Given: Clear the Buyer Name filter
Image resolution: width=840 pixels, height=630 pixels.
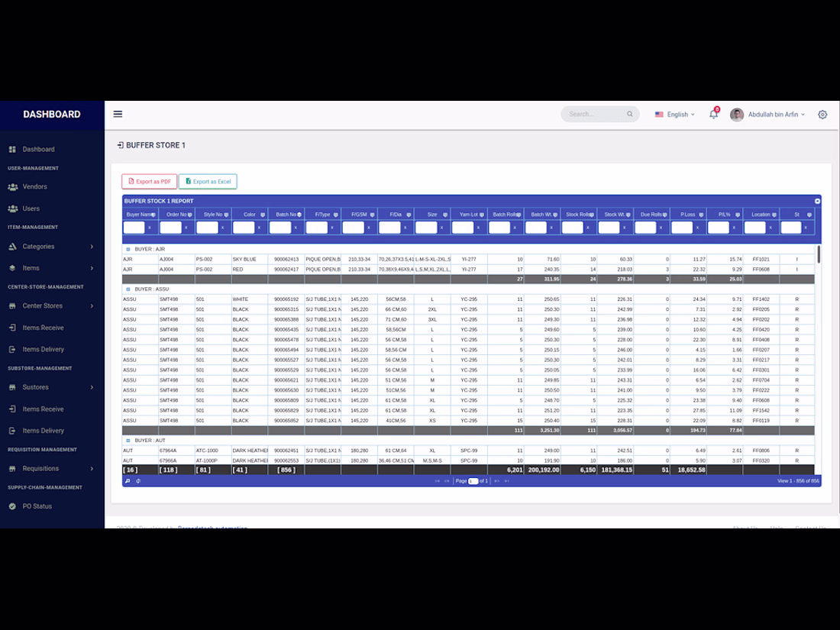Looking at the screenshot, I should coord(150,228).
